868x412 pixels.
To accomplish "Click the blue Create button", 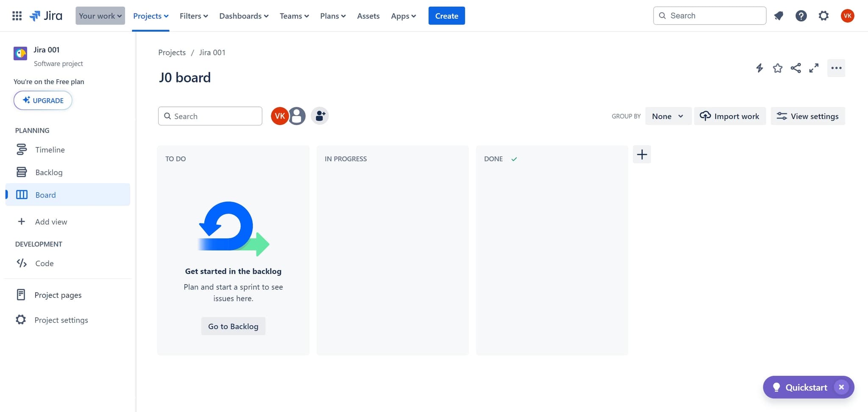I will click(446, 16).
